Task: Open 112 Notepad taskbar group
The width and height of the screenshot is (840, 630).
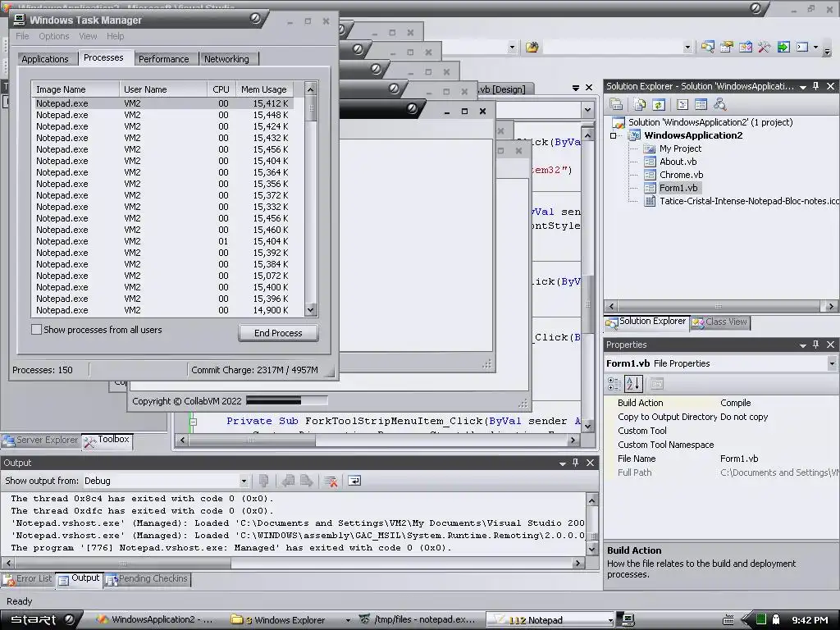Action: pyautogui.click(x=552, y=620)
